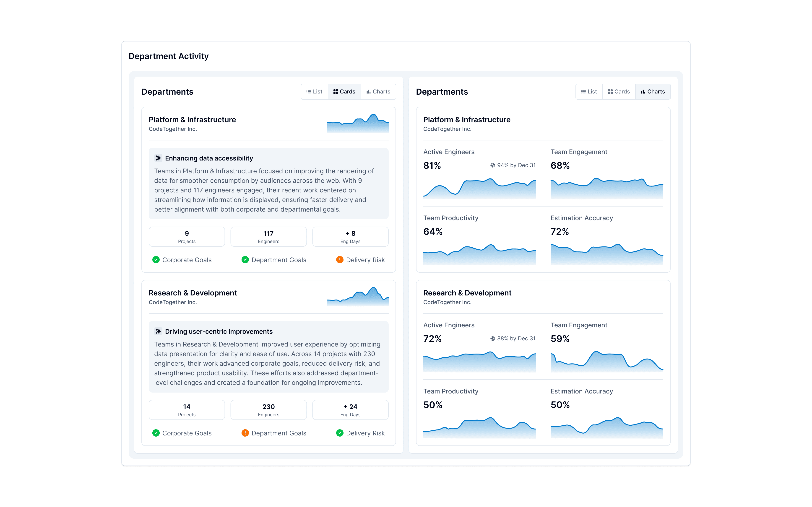This screenshot has width=812, height=507.
Task: Click the 14 Projects stat box
Action: tap(187, 410)
